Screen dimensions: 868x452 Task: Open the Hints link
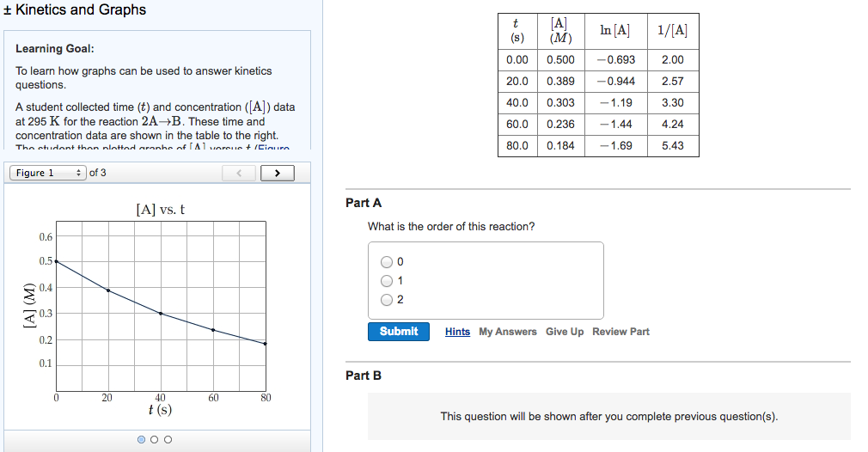pyautogui.click(x=457, y=332)
